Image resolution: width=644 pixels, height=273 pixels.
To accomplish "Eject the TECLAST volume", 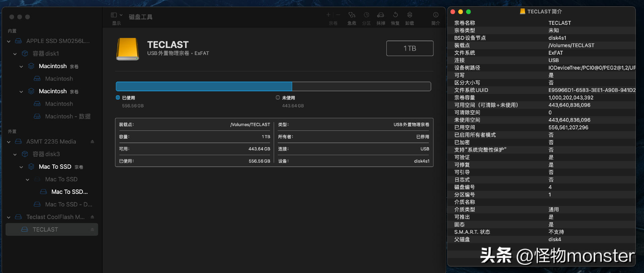I will point(92,229).
